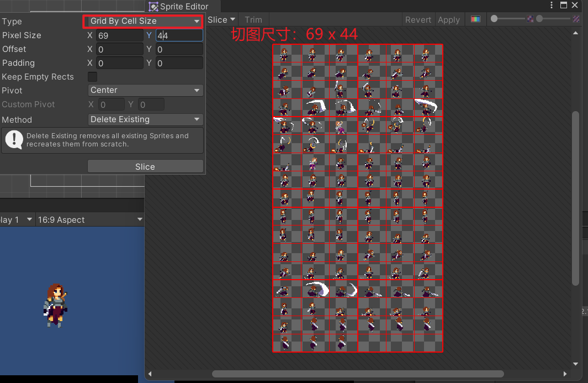Open the Method dropdown Delete Existing
The width and height of the screenshot is (588, 383).
tap(145, 119)
